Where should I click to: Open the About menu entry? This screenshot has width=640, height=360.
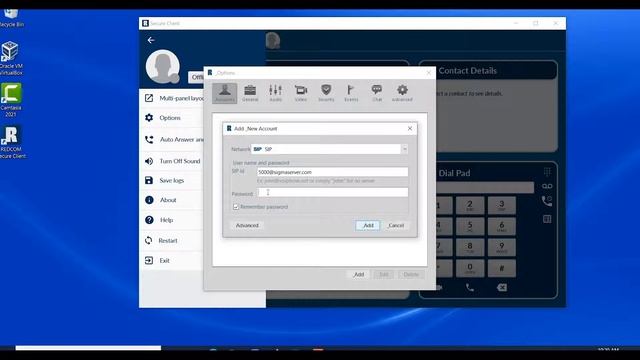tap(168, 200)
